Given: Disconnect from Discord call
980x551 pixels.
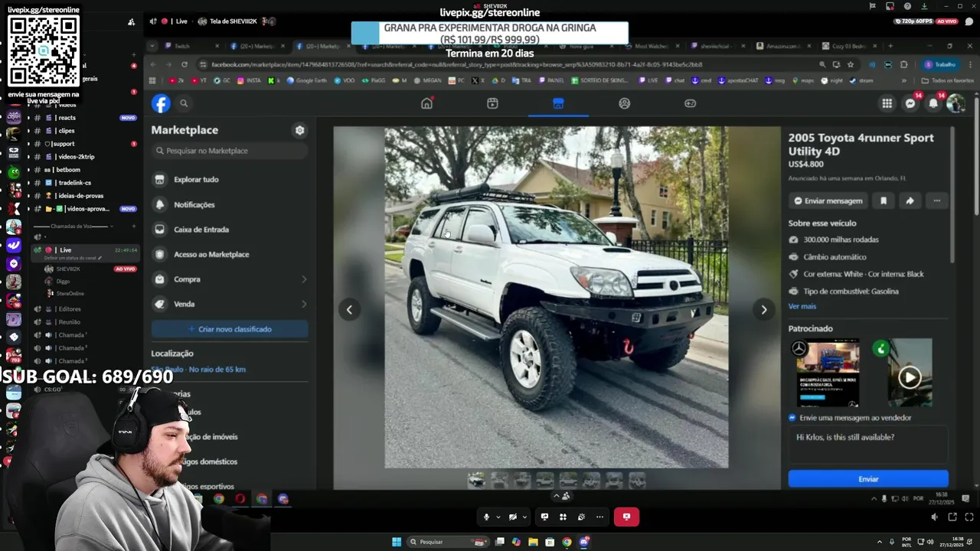Looking at the screenshot, I should (x=626, y=517).
